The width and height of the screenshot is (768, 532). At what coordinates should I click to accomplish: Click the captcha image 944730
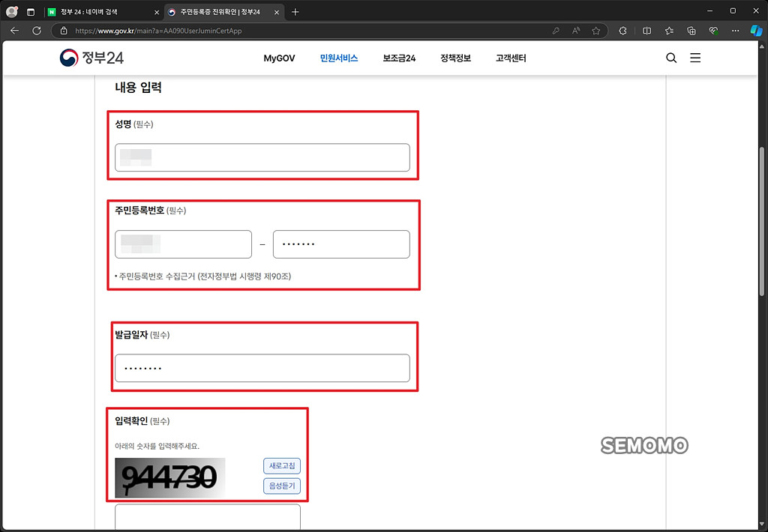170,477
